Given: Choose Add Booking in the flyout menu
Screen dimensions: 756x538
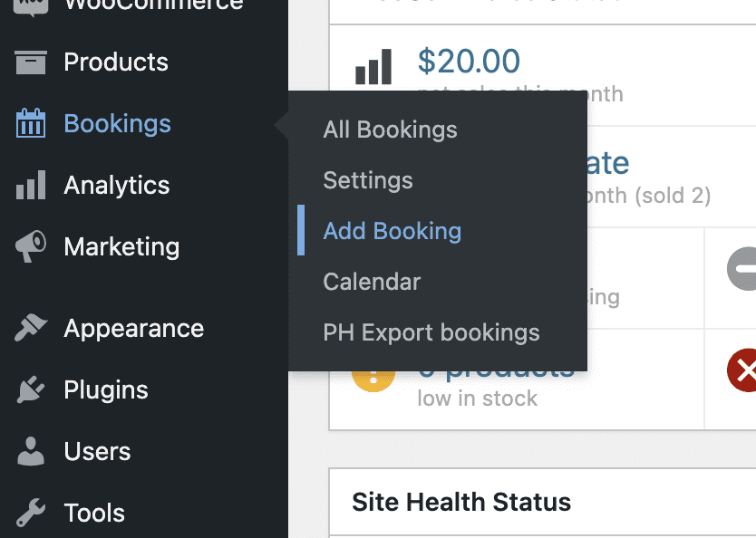Looking at the screenshot, I should 392,231.
